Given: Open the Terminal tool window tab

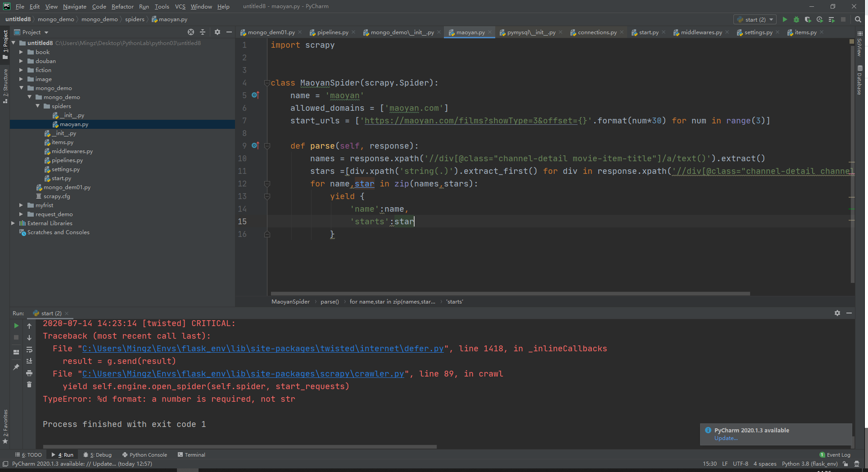Looking at the screenshot, I should click(192, 455).
